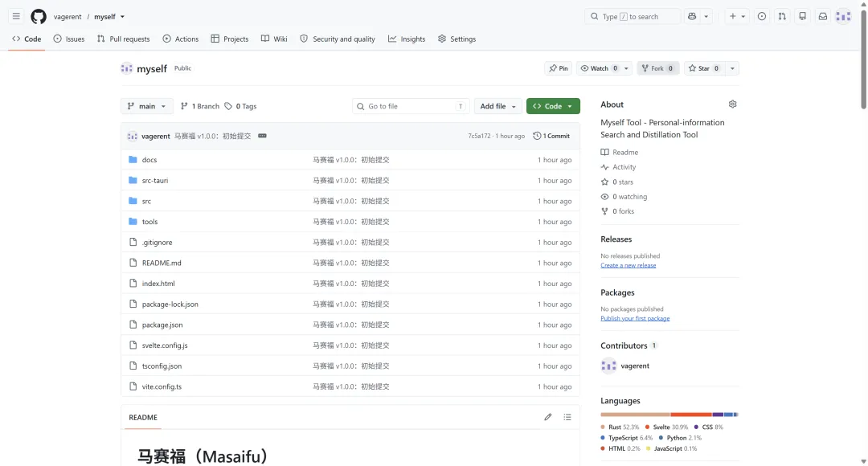Click the vite.config.ts file icon
This screenshot has height=466, width=868.
coord(133,386)
